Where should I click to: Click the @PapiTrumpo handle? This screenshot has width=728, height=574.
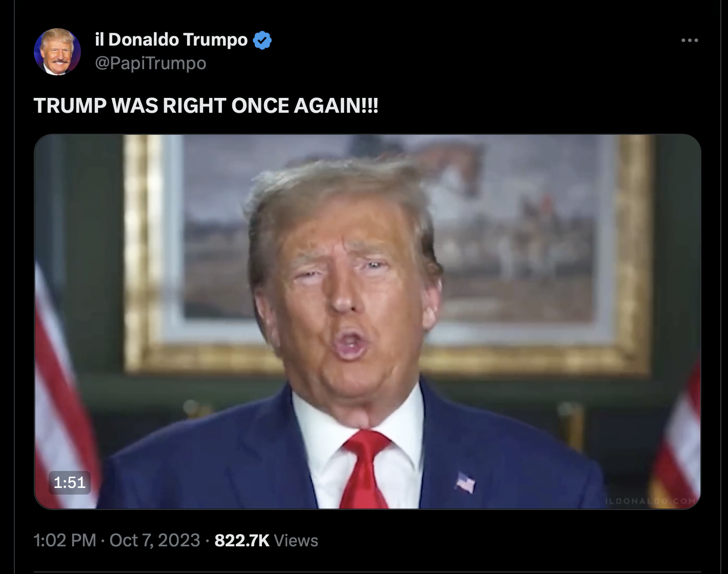pos(151,63)
